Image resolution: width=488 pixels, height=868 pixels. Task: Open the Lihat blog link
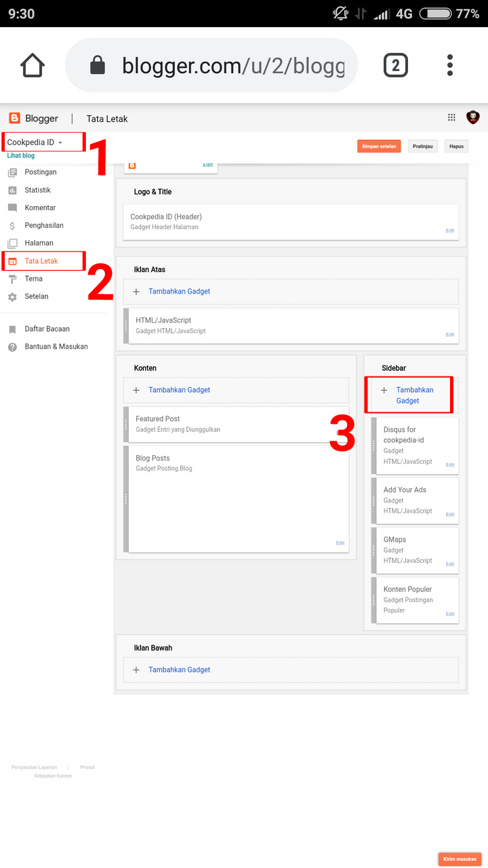(21, 155)
